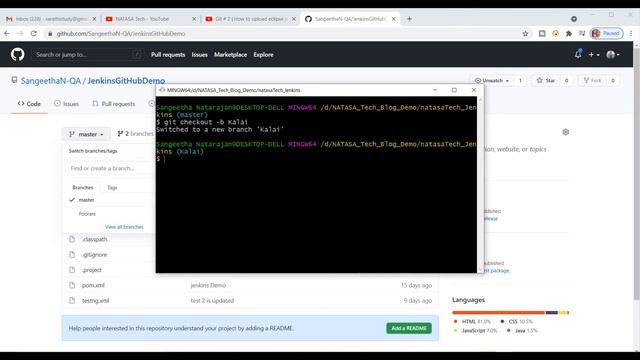Click the Star button

(546, 80)
